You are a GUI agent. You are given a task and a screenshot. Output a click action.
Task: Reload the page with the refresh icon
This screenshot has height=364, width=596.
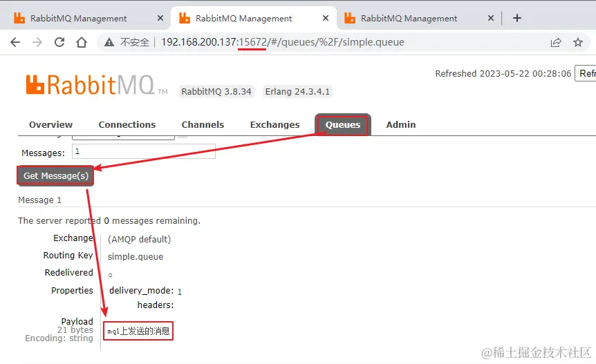click(59, 42)
